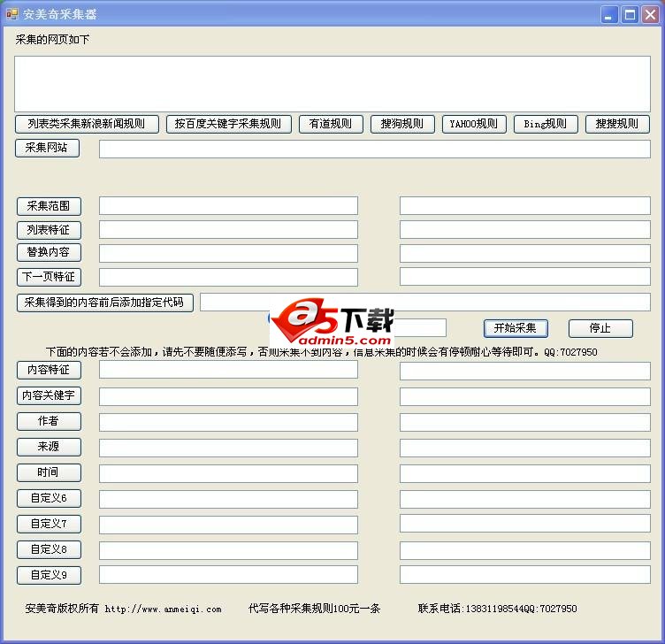
Task: Focus right input field in 内容特征 row
Action: (524, 372)
